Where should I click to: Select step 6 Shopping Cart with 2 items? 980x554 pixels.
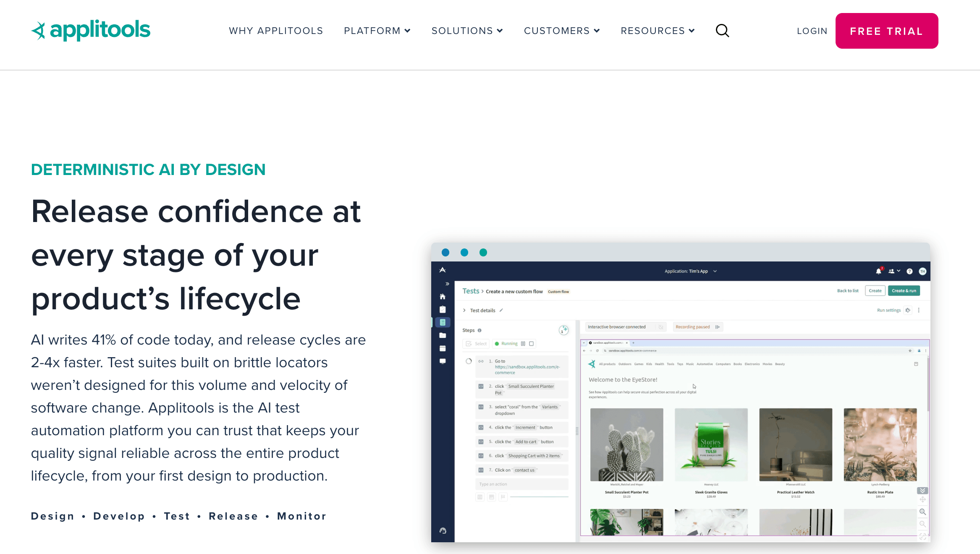click(522, 456)
